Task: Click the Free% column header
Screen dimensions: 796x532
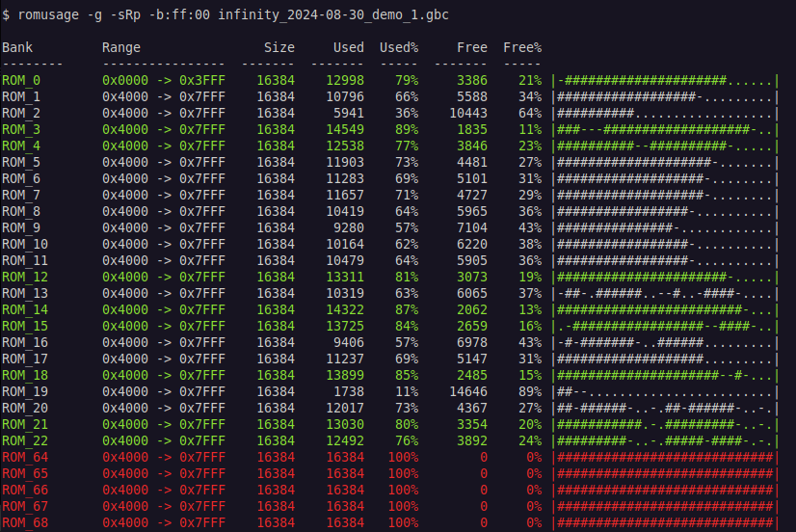Action: point(522,47)
